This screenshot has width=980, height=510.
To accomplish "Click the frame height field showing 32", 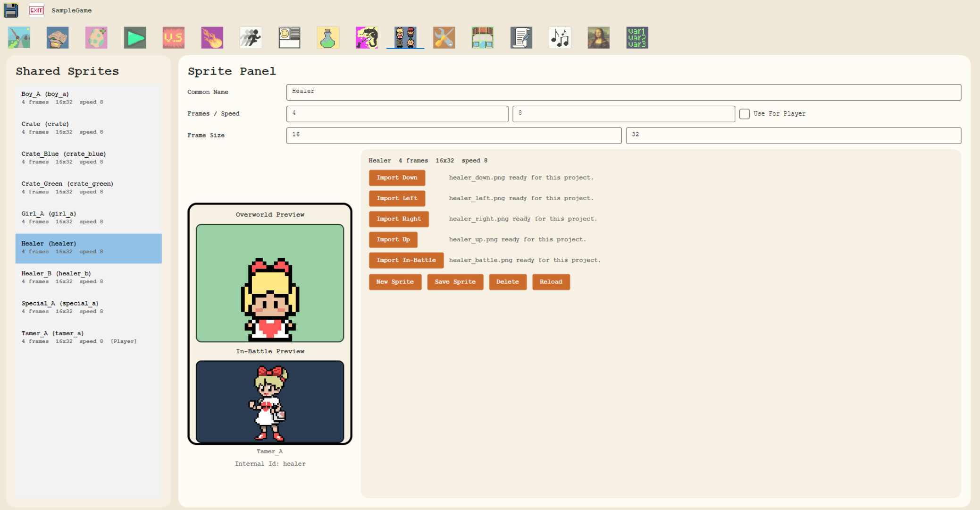I will 794,136.
